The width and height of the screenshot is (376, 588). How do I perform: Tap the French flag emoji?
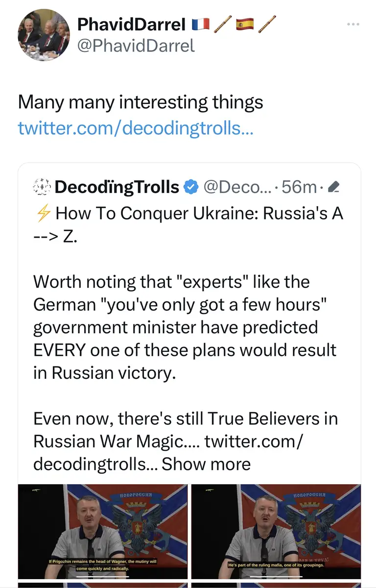click(200, 23)
